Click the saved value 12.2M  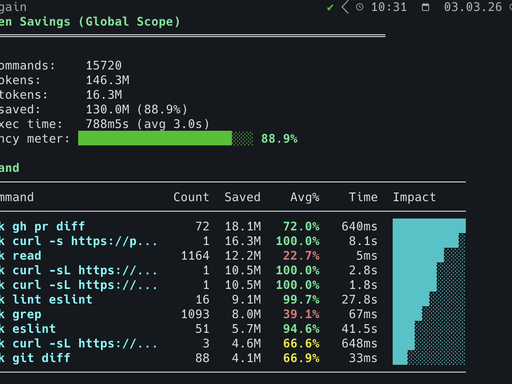[x=243, y=256]
